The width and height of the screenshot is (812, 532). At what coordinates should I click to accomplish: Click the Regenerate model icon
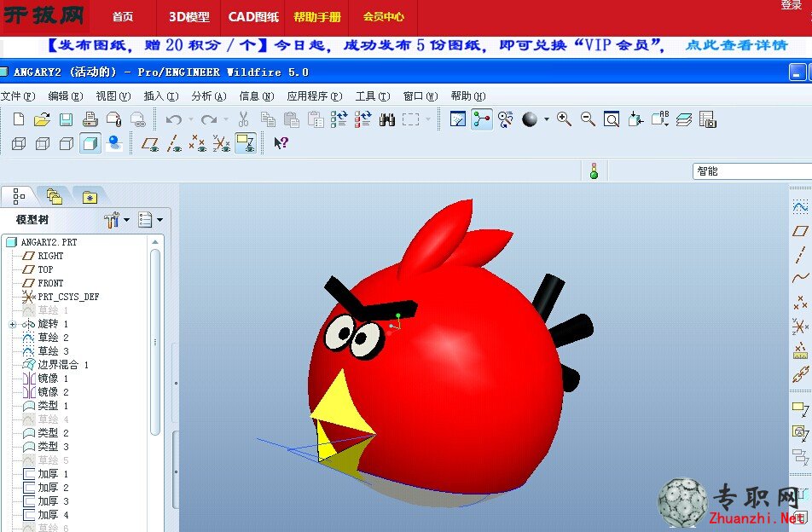[x=339, y=119]
